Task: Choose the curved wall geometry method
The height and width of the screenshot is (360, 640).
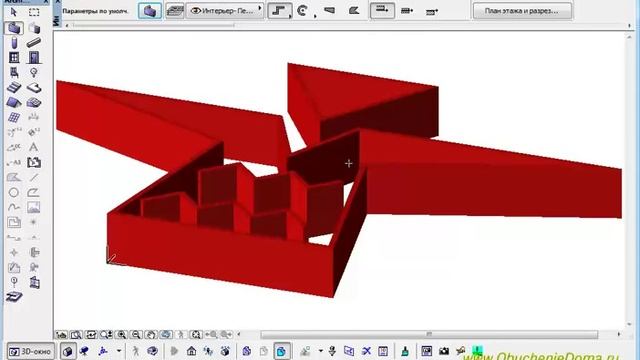Action: (x=302, y=11)
